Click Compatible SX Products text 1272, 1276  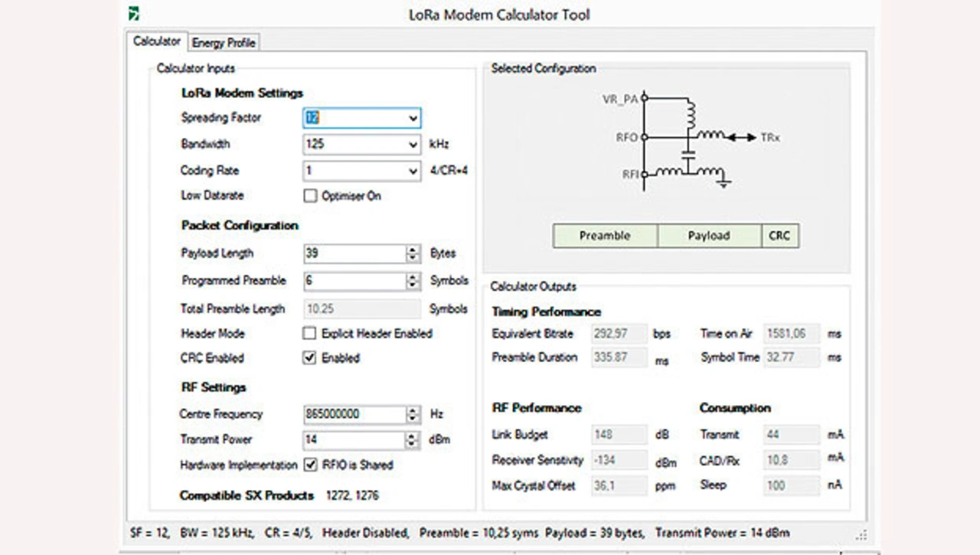tap(352, 496)
